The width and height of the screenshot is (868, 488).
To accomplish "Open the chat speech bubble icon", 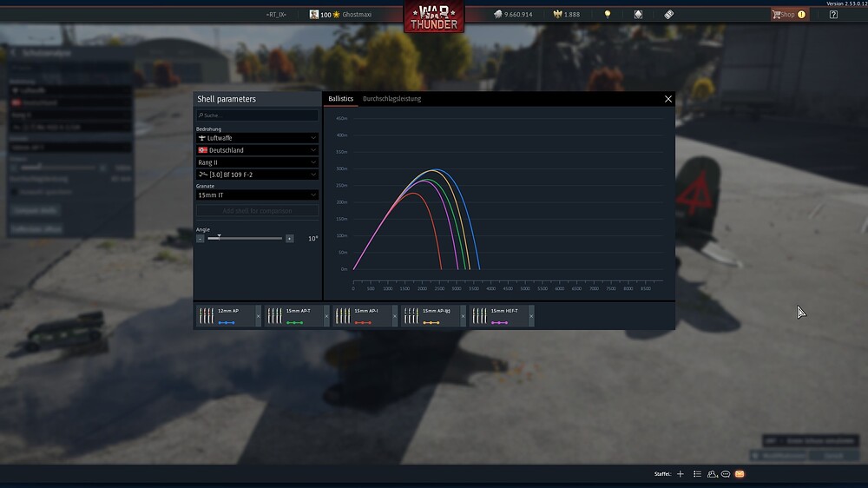I will (x=726, y=474).
